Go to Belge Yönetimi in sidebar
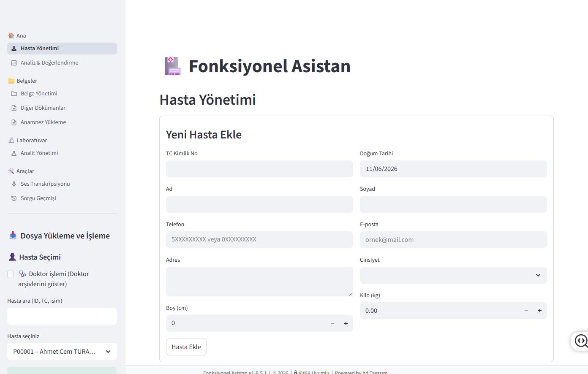 point(62,94)
